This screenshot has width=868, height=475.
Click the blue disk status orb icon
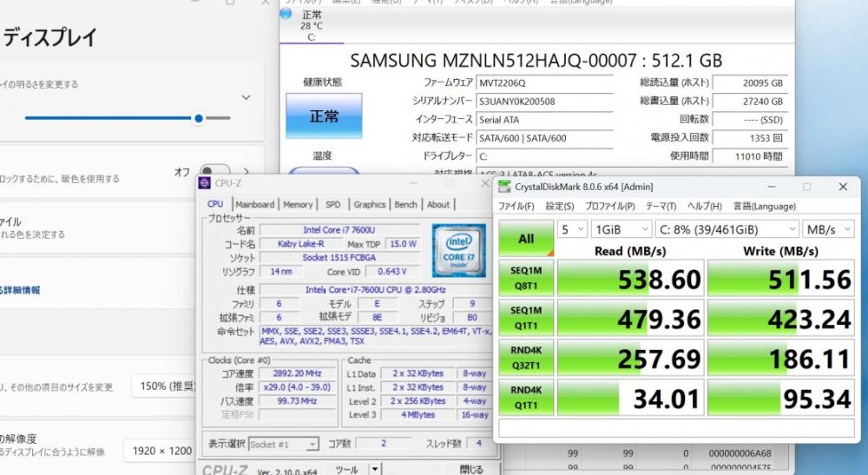(x=286, y=14)
